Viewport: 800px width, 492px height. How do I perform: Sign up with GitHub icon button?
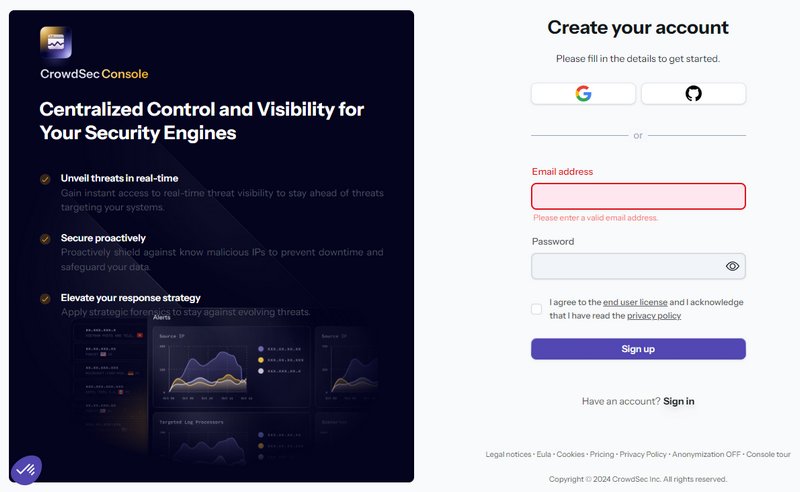coord(693,93)
